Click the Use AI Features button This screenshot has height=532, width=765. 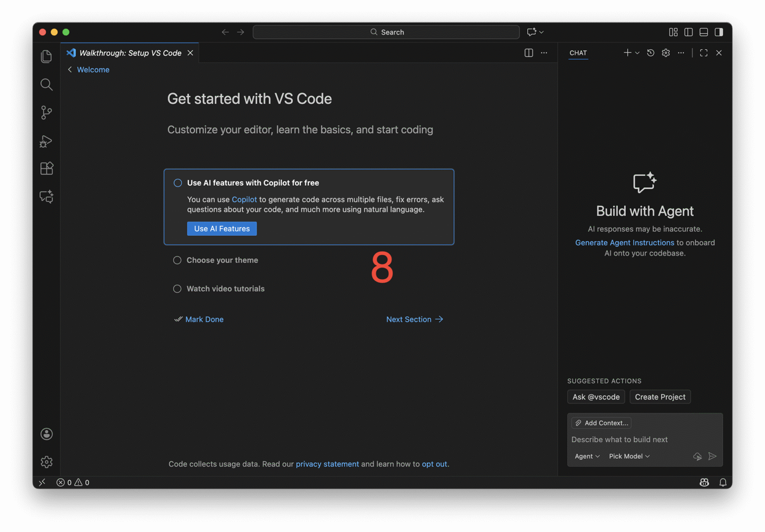click(222, 228)
